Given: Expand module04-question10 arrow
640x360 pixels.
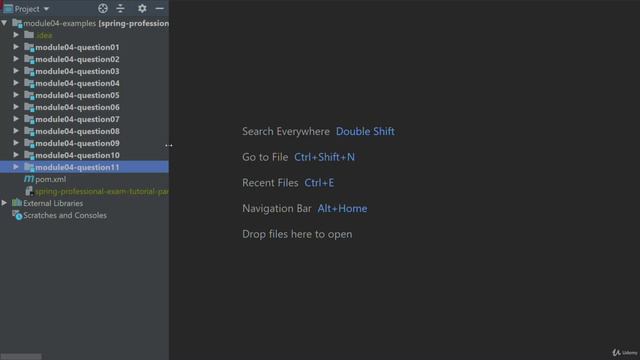Looking at the screenshot, I should coord(16,155).
